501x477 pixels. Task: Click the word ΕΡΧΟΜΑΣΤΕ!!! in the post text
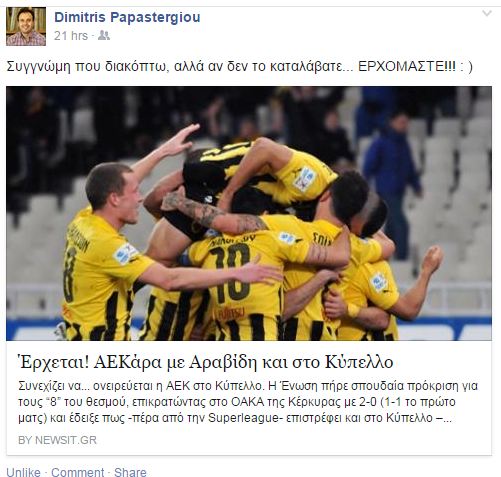(x=407, y=66)
